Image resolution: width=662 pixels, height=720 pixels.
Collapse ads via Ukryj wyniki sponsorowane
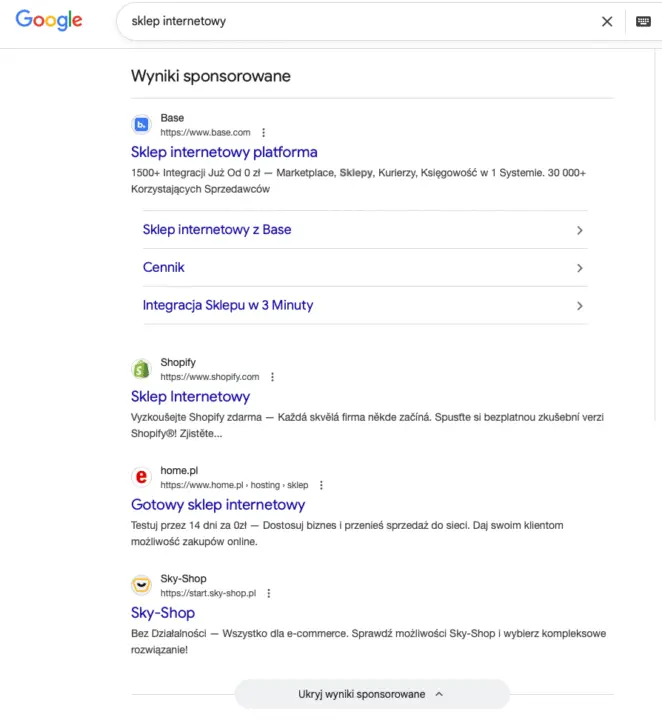[371, 694]
